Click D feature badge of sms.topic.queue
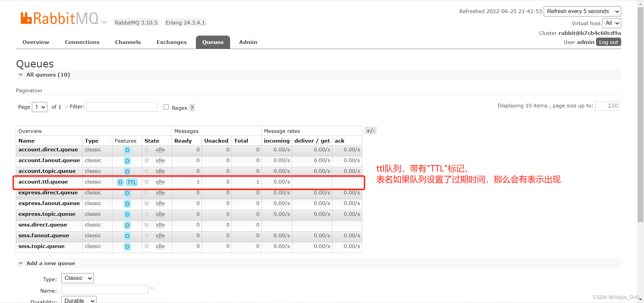The image size is (644, 303). click(127, 247)
